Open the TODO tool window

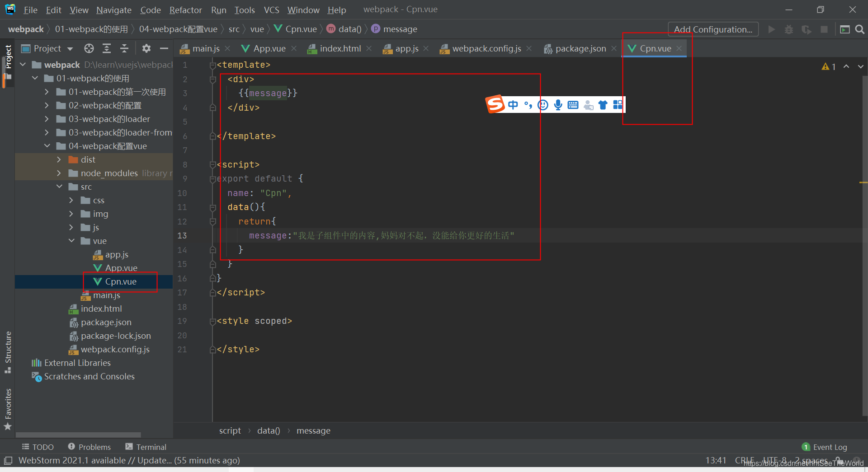coord(38,447)
